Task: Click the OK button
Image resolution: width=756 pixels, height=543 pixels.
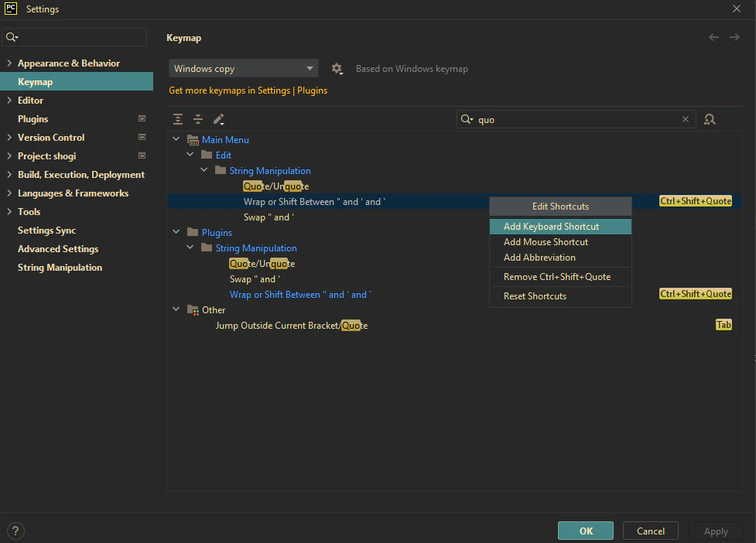Action: 586,531
